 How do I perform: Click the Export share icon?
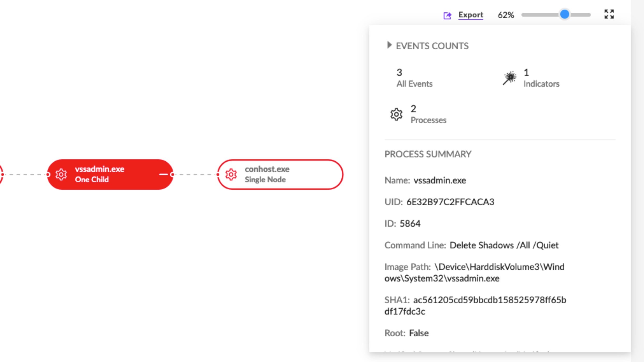pos(447,16)
